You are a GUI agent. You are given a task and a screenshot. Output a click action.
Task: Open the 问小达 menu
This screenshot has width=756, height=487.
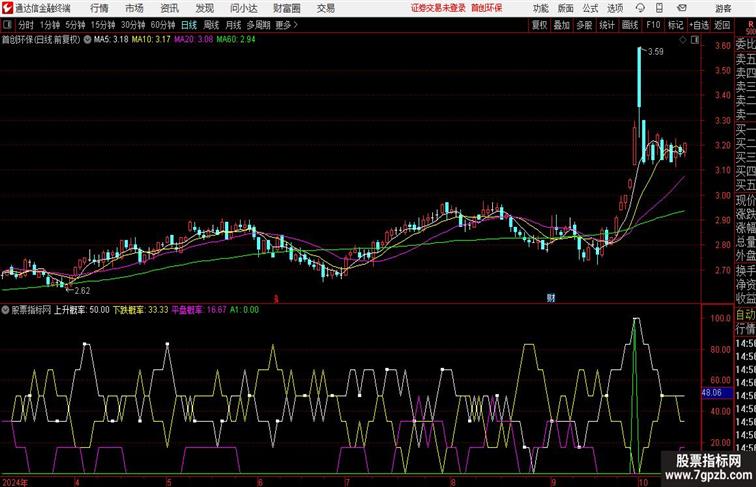tap(243, 8)
